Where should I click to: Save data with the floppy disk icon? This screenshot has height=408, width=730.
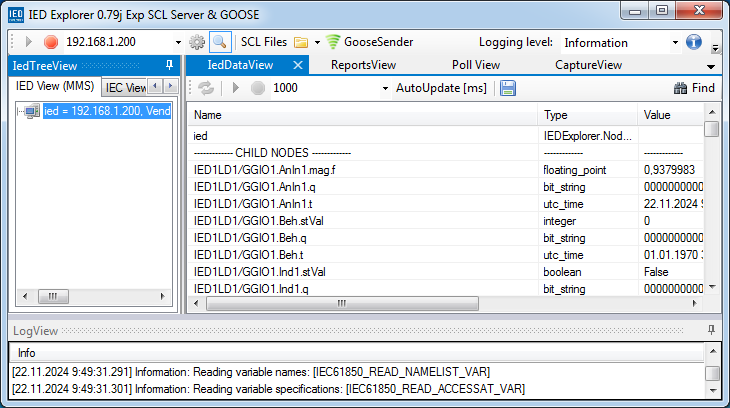point(507,88)
